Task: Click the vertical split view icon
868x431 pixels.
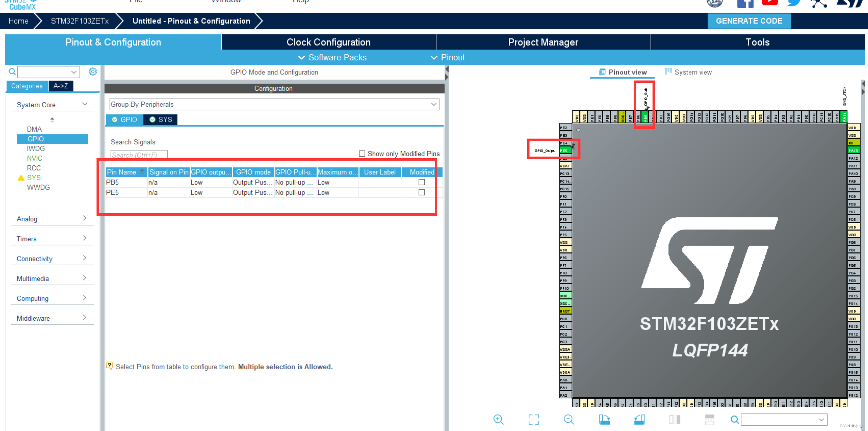Action: coord(675,419)
